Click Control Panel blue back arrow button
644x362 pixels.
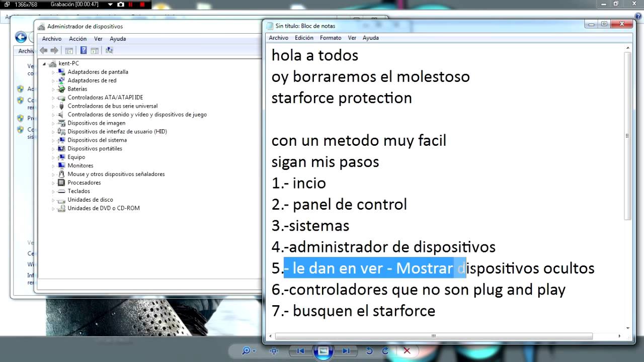pyautogui.click(x=21, y=37)
